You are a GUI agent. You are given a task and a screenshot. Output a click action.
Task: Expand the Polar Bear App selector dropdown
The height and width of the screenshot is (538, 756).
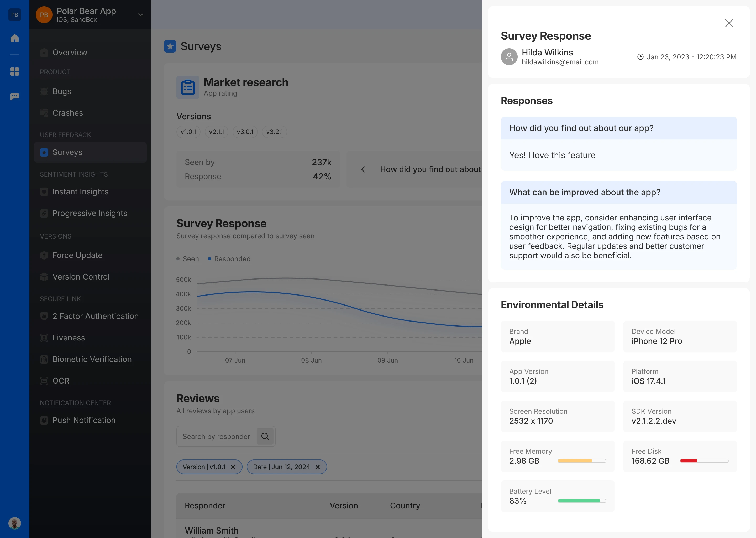pyautogui.click(x=141, y=14)
